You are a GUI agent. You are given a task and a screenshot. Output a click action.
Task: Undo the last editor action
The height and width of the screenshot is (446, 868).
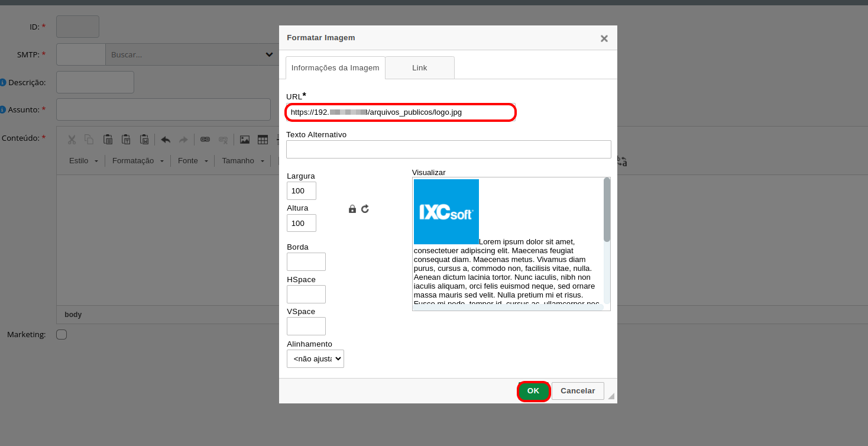click(166, 140)
